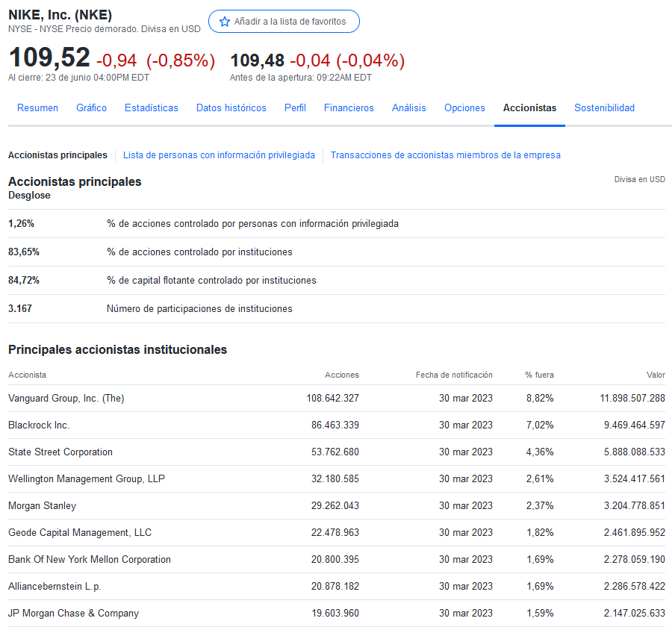Screen dimensions: 672x627
Task: Select the Morgan Stanley row
Action: pos(337,506)
